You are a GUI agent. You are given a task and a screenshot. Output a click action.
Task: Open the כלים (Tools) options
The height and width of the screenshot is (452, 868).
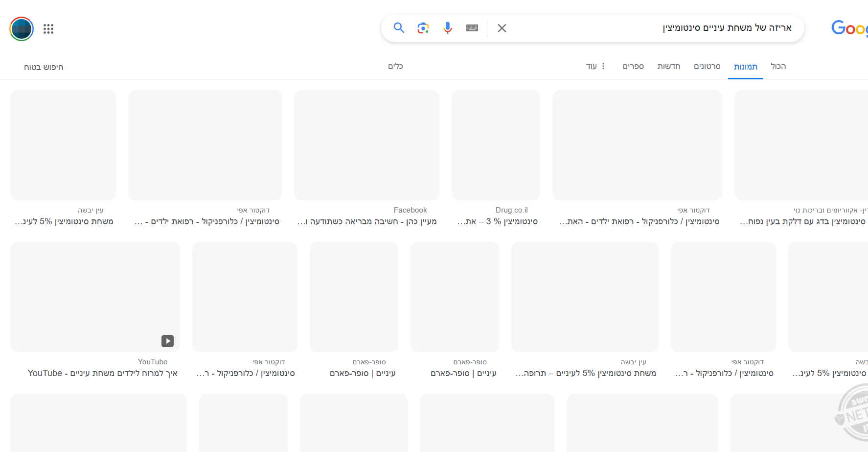396,66
